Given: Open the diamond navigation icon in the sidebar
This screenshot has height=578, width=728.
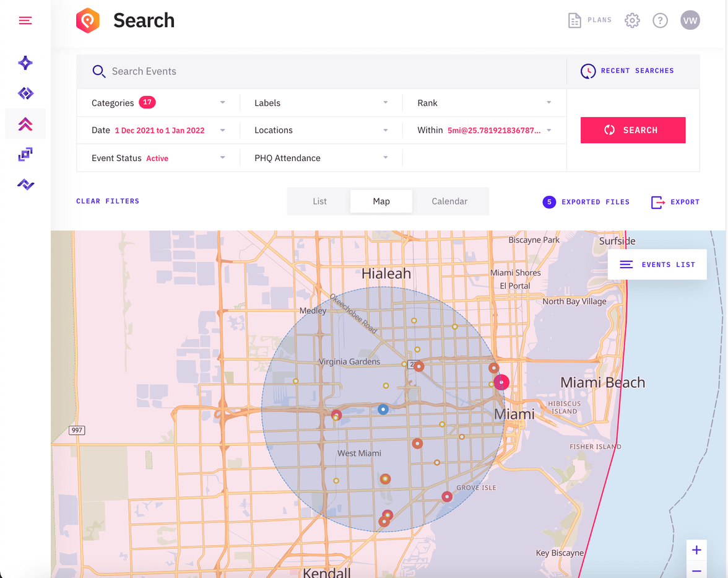Looking at the screenshot, I should (25, 93).
